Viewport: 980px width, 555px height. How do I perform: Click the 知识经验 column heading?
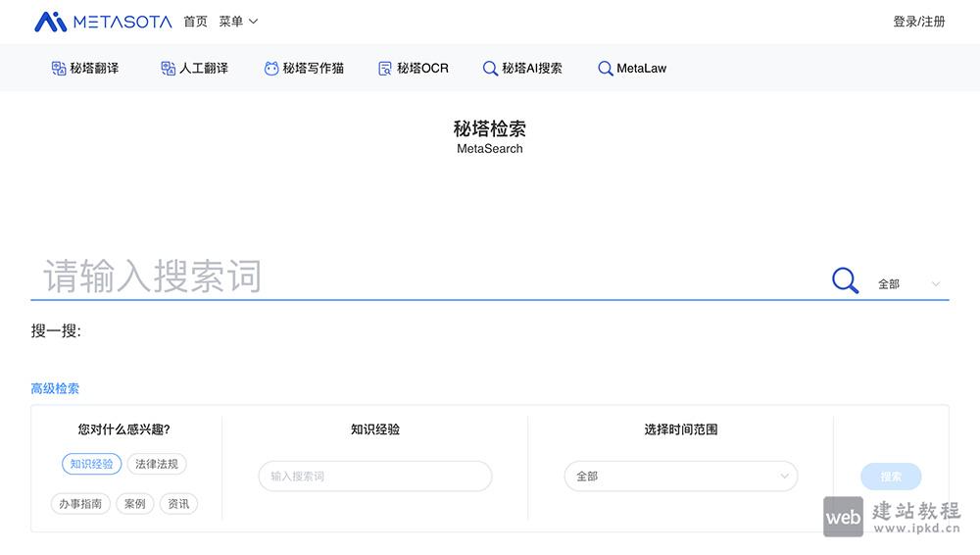(x=375, y=429)
